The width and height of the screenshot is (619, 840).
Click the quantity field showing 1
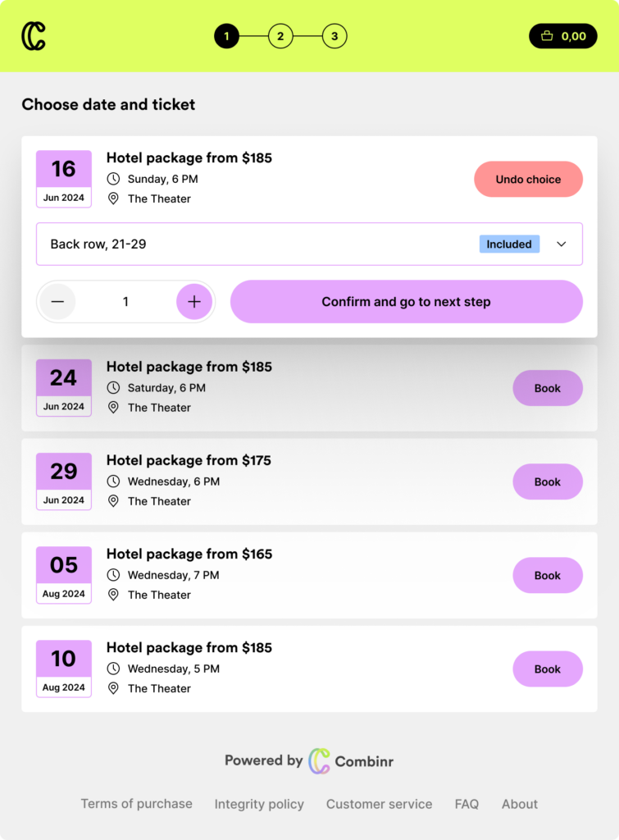(125, 302)
